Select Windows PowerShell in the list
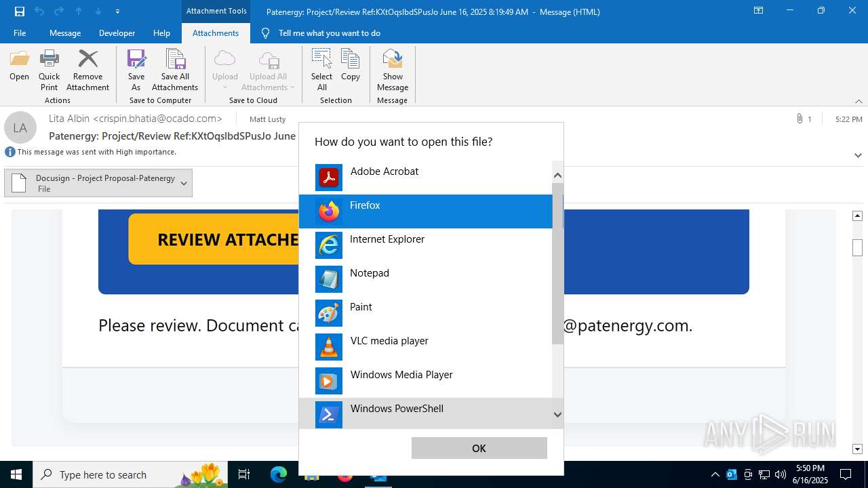Image resolution: width=868 pixels, height=488 pixels. [426, 413]
